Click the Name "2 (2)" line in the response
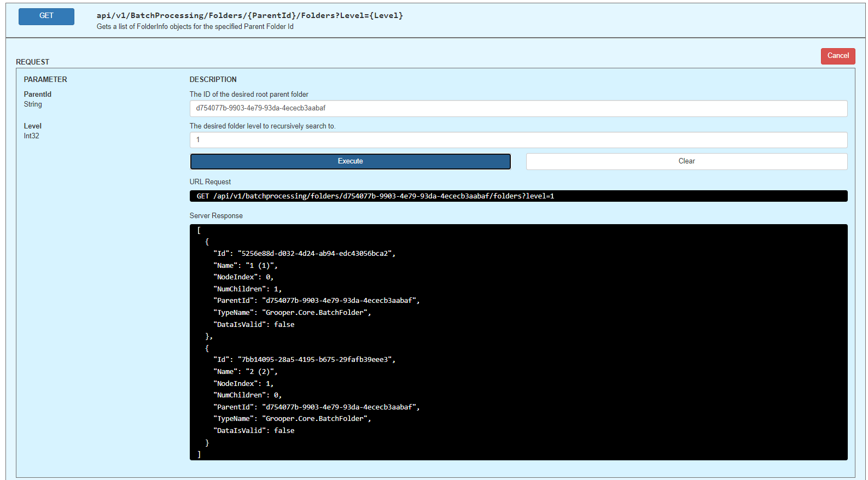The height and width of the screenshot is (480, 868). (246, 372)
